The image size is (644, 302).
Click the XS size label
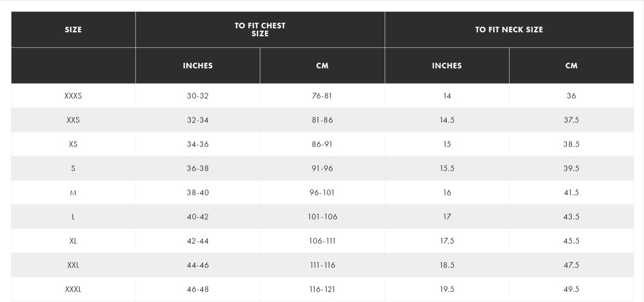[73, 144]
